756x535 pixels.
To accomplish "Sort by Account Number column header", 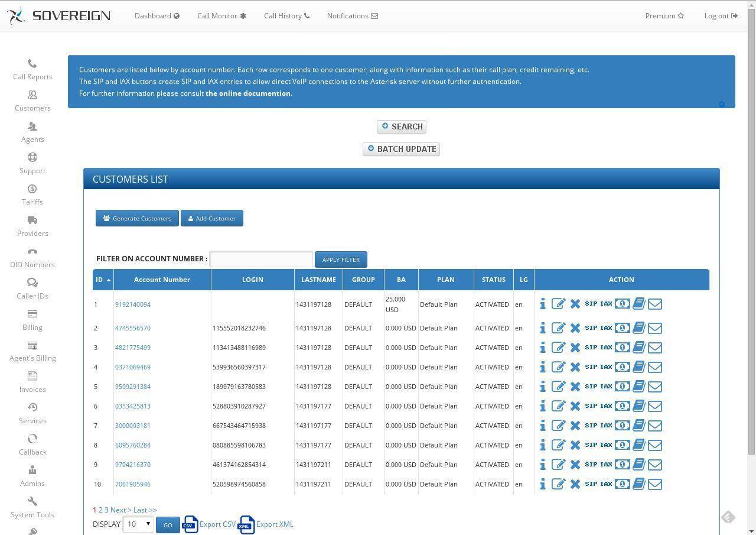I will (x=162, y=280).
